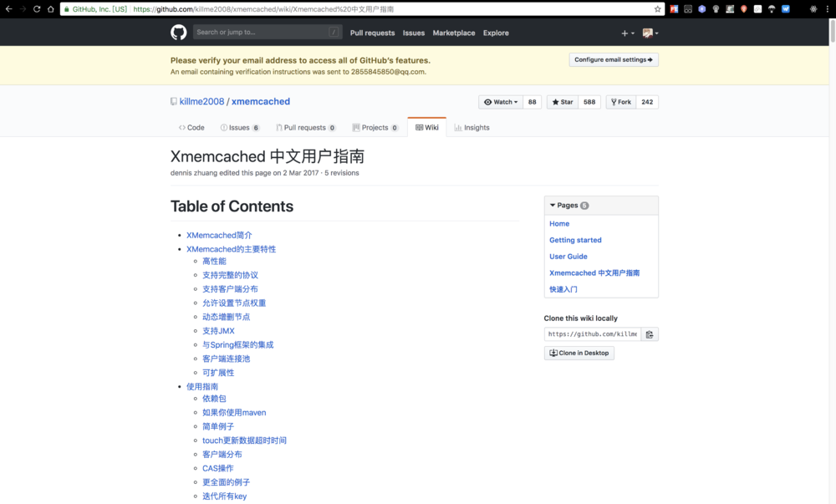
Task: Jump to 客户端连接池 section
Action: 226,359
